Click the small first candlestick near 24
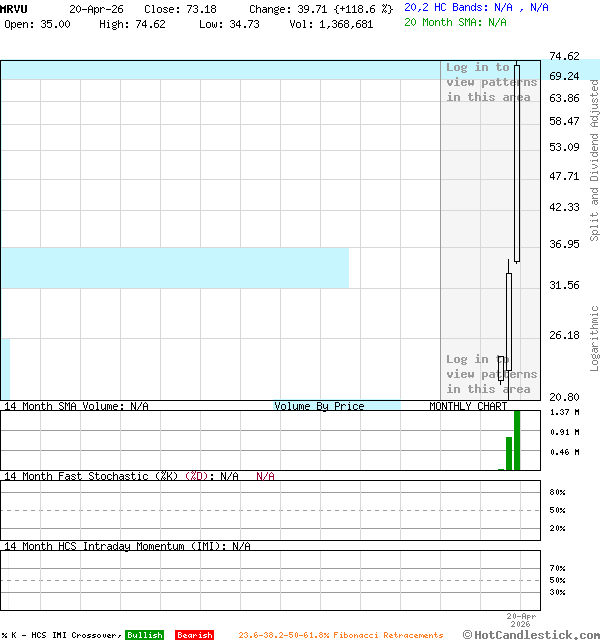This screenshot has height=640, width=600. pos(501,368)
